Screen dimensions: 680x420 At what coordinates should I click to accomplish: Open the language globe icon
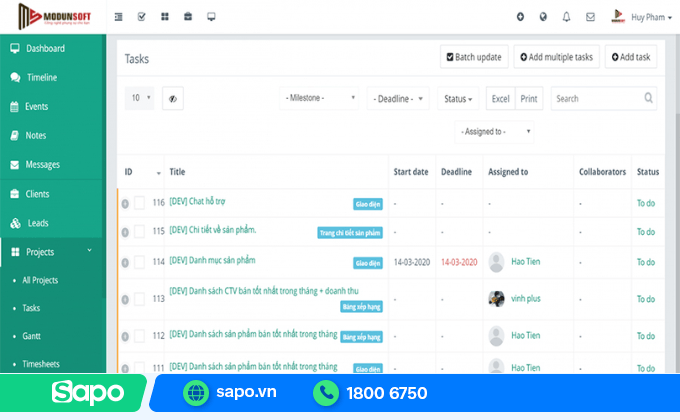543,17
